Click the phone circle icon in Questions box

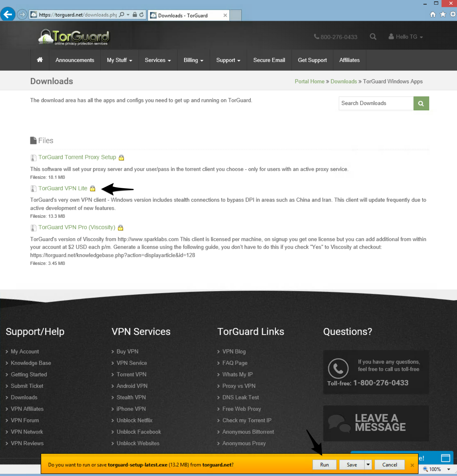pos(338,368)
